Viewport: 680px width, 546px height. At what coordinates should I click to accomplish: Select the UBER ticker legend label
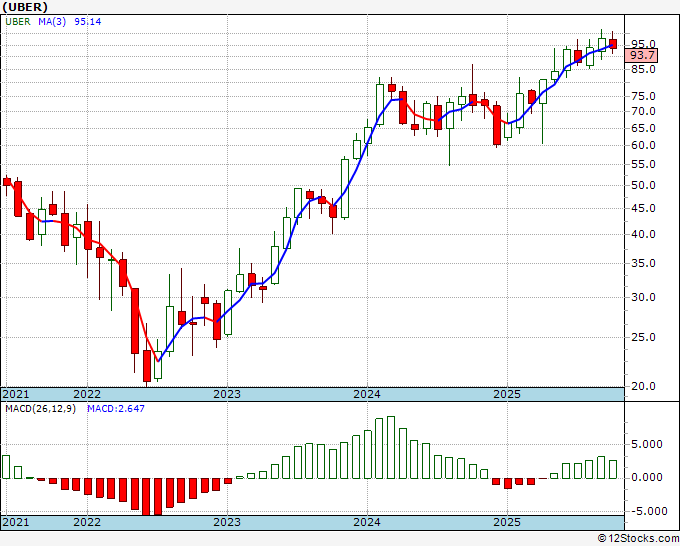[x=18, y=22]
